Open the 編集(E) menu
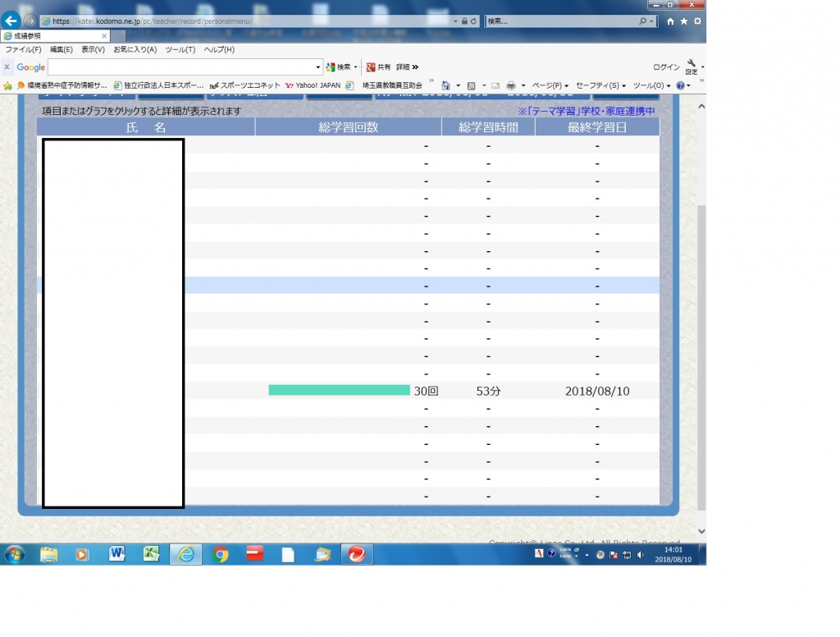Viewport: 840px width, 637px height. (x=61, y=49)
